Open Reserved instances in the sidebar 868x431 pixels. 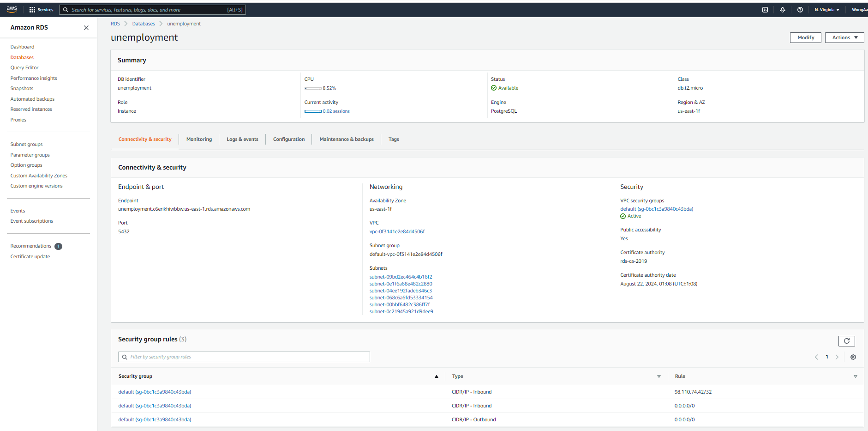coord(31,109)
